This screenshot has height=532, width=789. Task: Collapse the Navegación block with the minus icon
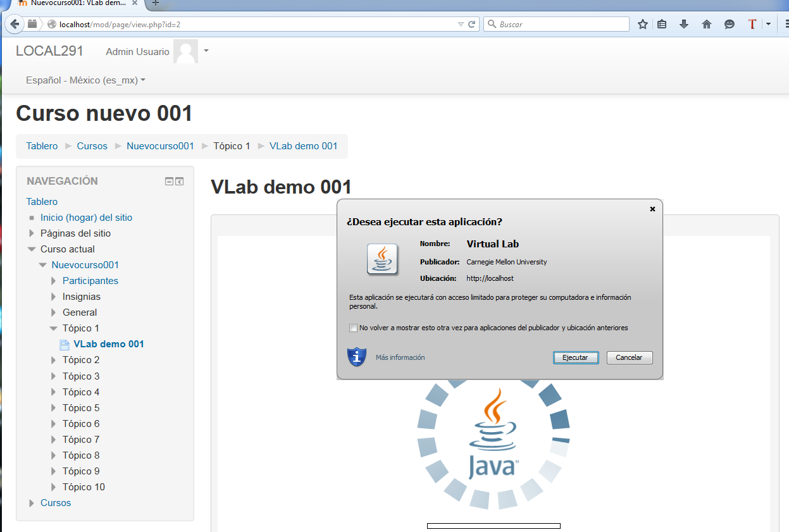(169, 182)
